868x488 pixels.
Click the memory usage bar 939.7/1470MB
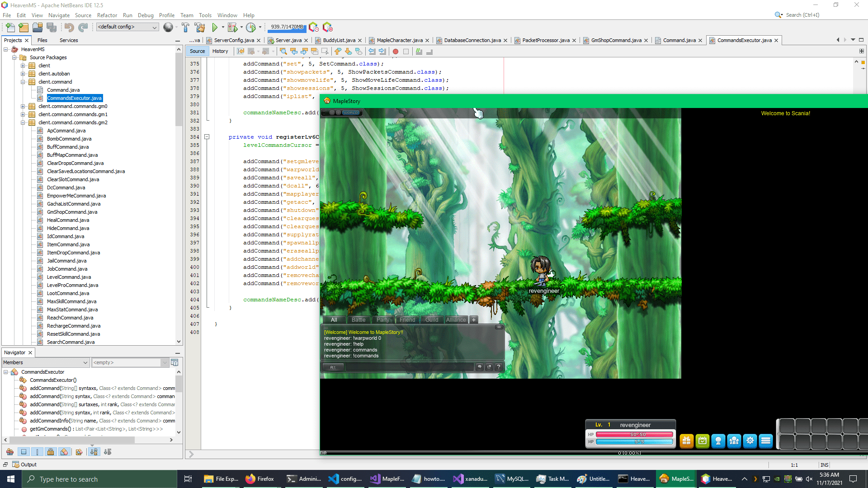[x=287, y=27]
